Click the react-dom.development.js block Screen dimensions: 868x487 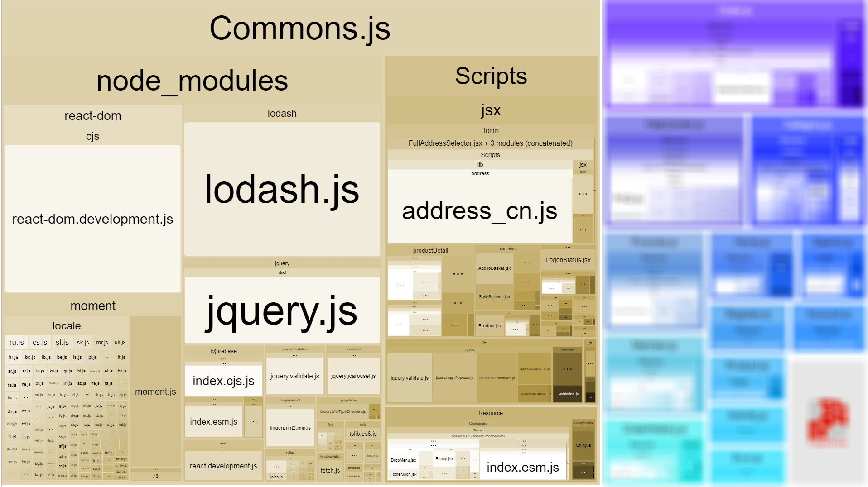click(x=92, y=219)
